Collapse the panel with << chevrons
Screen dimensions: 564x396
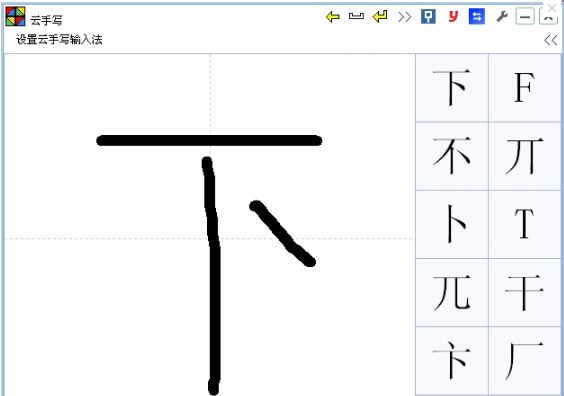coord(551,40)
